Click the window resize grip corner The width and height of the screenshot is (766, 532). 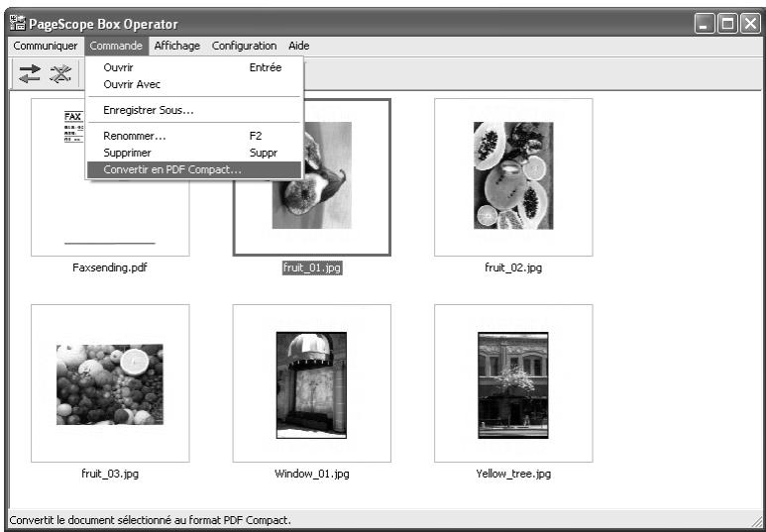[x=756, y=520]
